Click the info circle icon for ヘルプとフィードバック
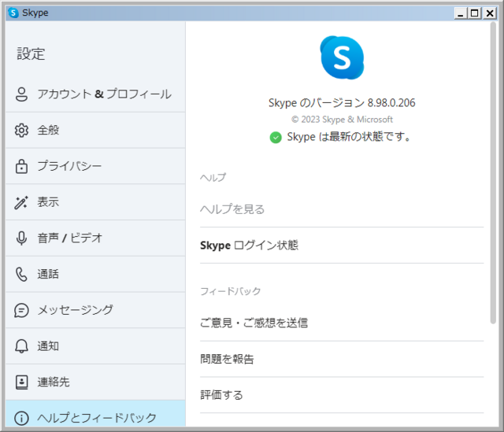Viewport: 504px width, 432px height. [21, 418]
